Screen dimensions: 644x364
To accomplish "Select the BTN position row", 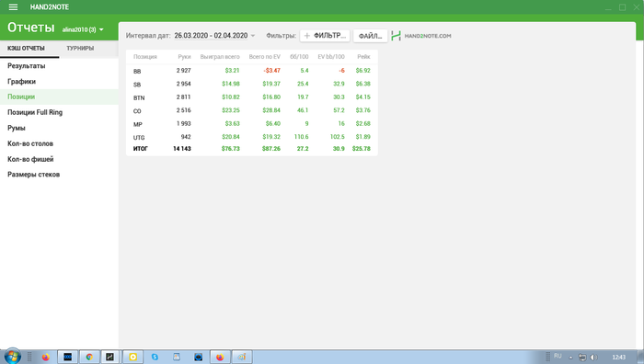I will tap(252, 97).
